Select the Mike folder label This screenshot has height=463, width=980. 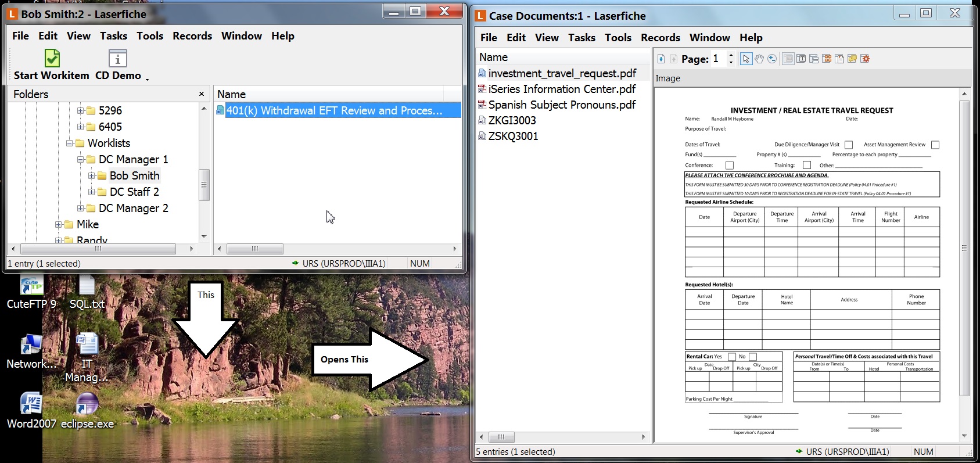click(88, 224)
